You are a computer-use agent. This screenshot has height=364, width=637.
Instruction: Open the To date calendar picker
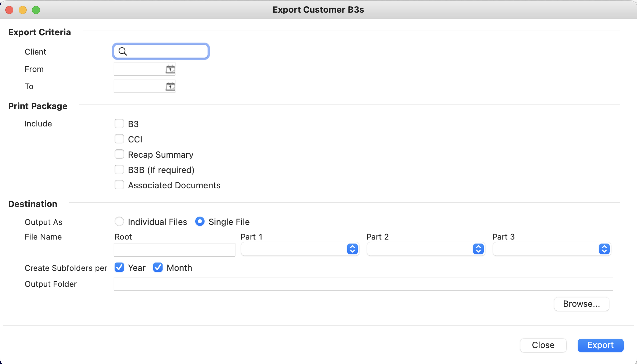click(170, 87)
